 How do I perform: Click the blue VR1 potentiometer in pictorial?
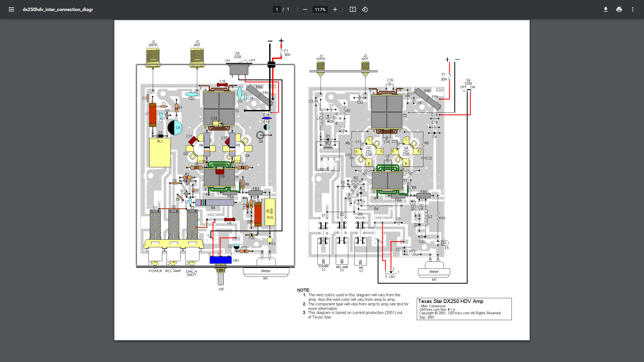(220, 260)
